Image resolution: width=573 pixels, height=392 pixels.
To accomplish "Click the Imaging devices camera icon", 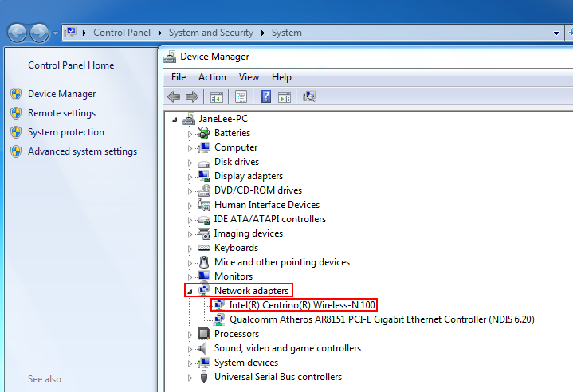I will click(x=204, y=233).
